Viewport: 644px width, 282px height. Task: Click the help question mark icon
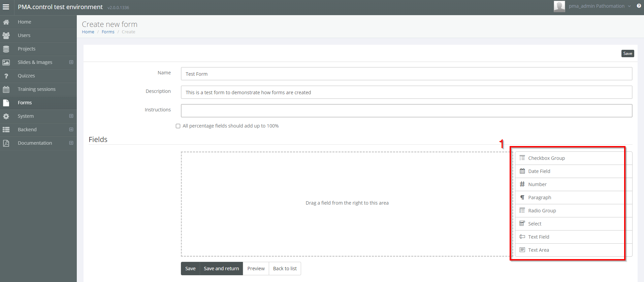coord(639,6)
